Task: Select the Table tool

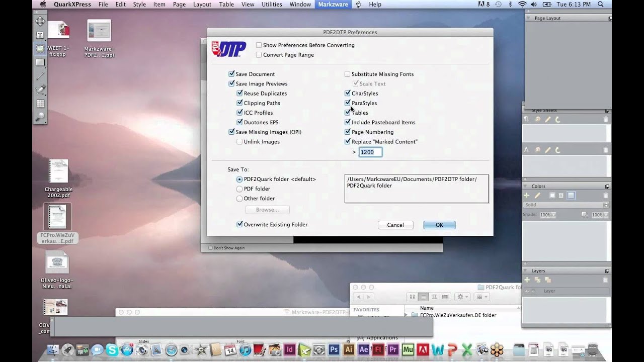Action: [40, 103]
